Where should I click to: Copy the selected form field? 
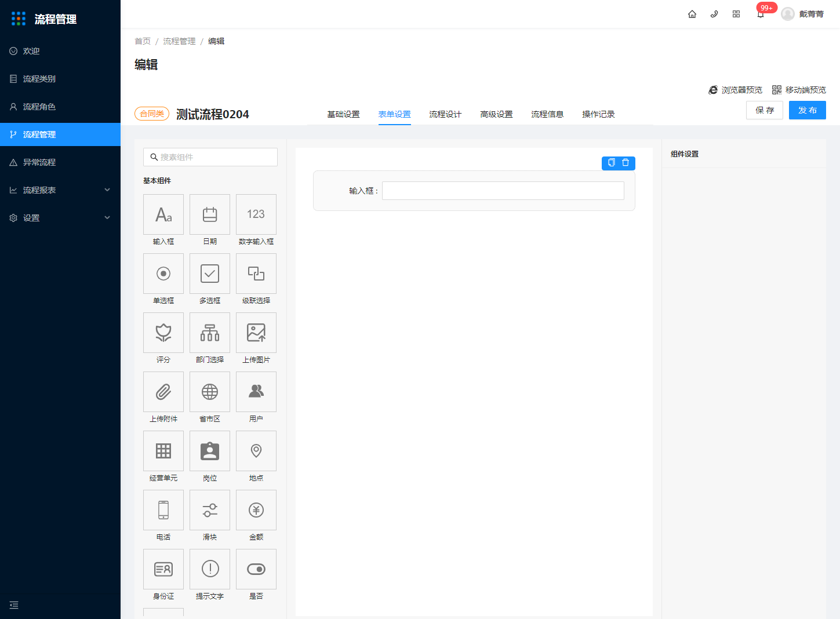[612, 163]
